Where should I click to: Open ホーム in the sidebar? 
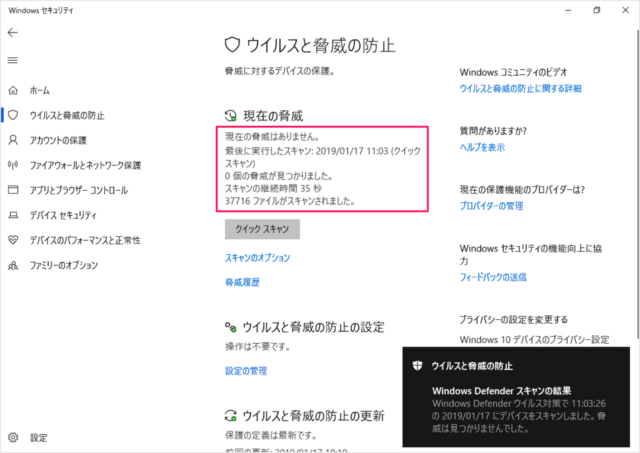(40, 91)
